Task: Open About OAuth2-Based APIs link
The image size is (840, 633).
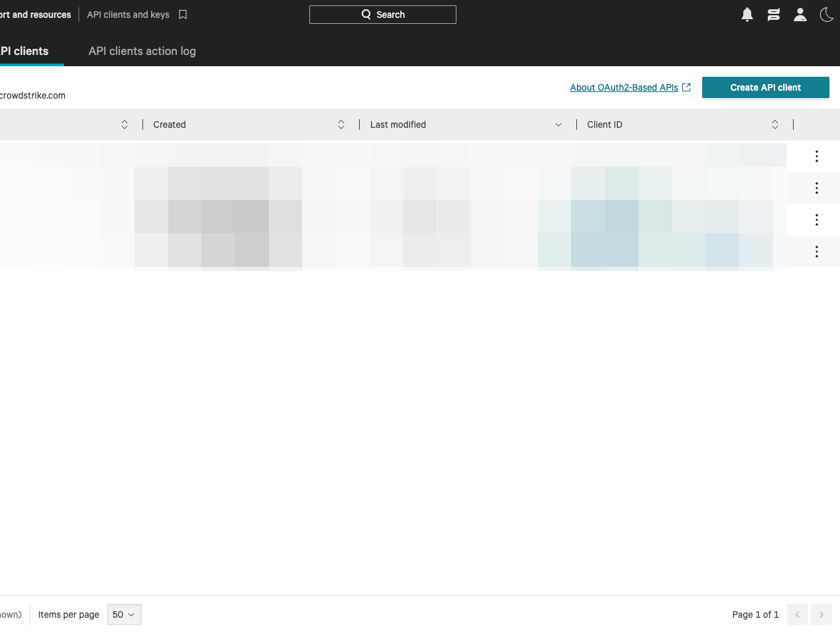Action: click(624, 87)
